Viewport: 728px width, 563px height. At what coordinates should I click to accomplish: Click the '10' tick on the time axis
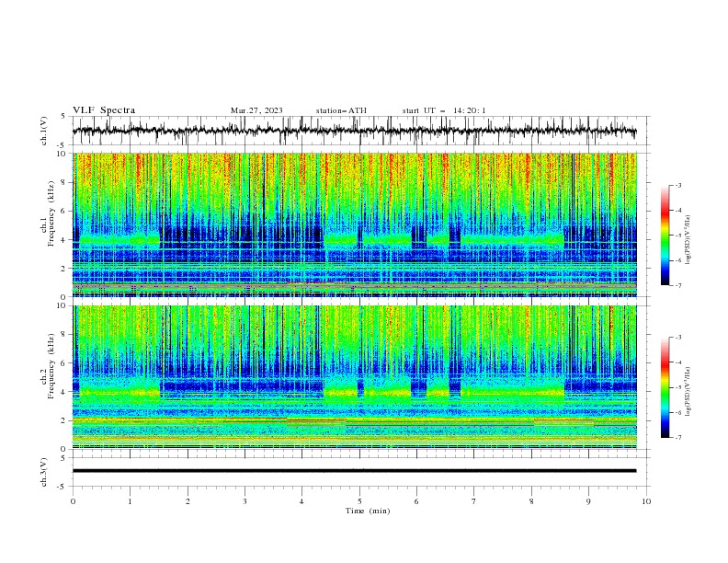click(646, 501)
